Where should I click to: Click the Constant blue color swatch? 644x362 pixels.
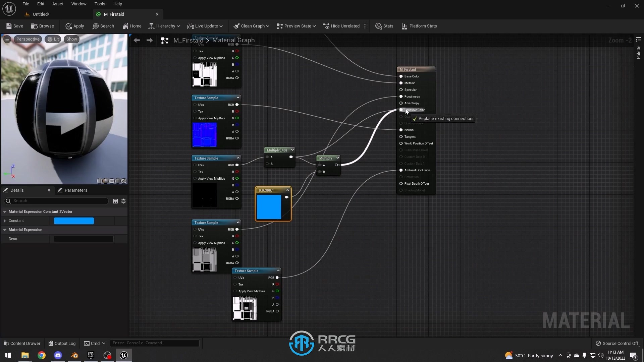click(74, 221)
